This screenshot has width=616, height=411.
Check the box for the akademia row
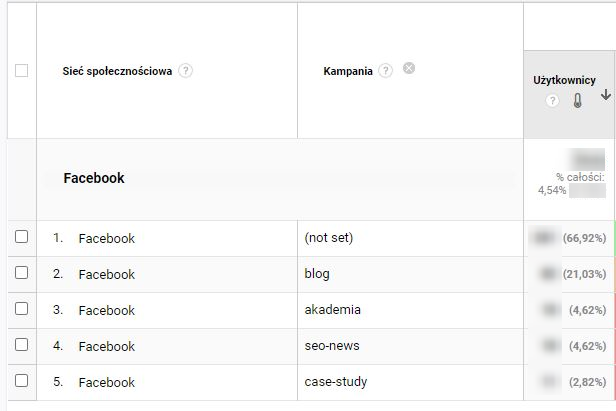pyautogui.click(x=21, y=308)
